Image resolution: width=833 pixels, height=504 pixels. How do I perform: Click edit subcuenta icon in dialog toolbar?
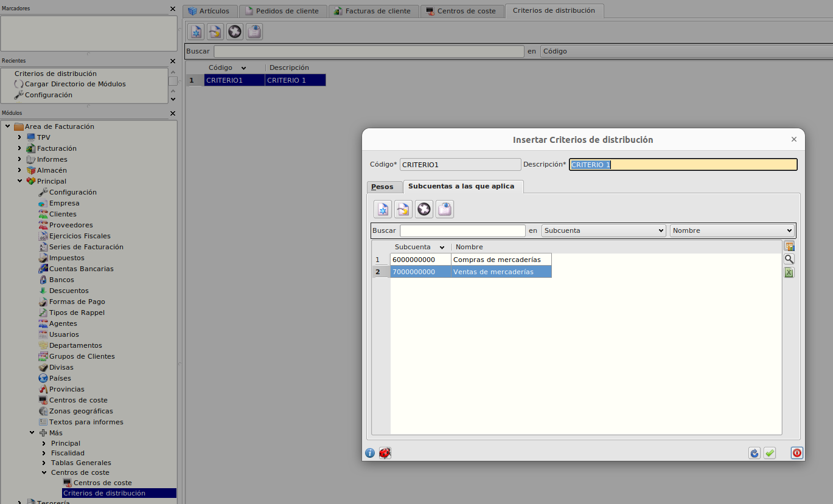coord(403,209)
